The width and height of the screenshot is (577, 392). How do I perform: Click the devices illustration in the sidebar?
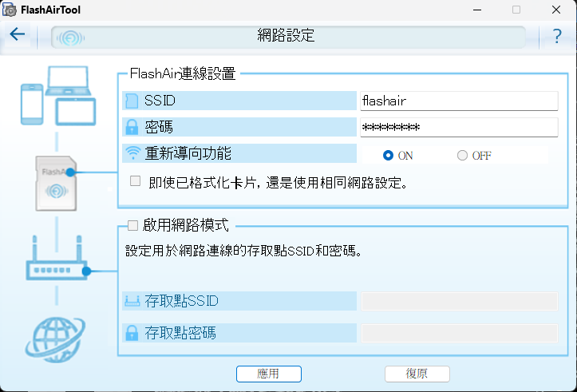(x=58, y=96)
